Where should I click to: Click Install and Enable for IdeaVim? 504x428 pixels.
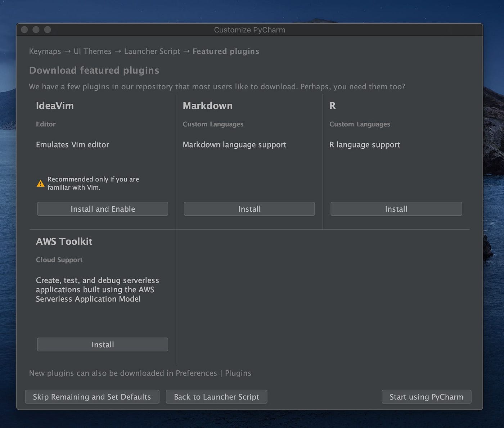(102, 209)
